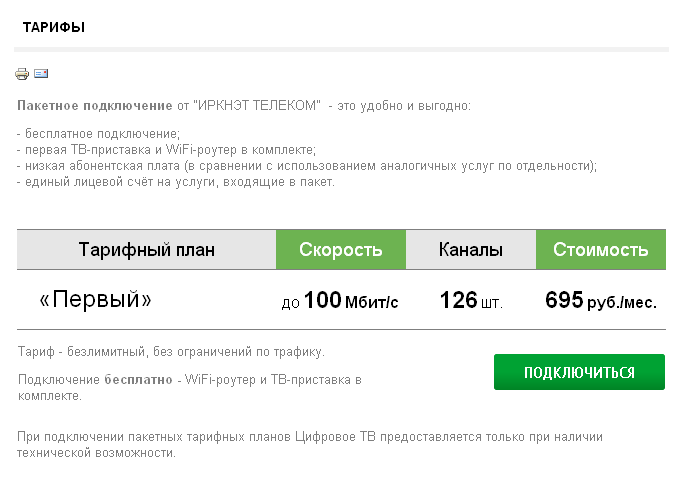
Task: Click the первая ТВ-приставка и WiFi-роутер line
Action: [x=166, y=150]
